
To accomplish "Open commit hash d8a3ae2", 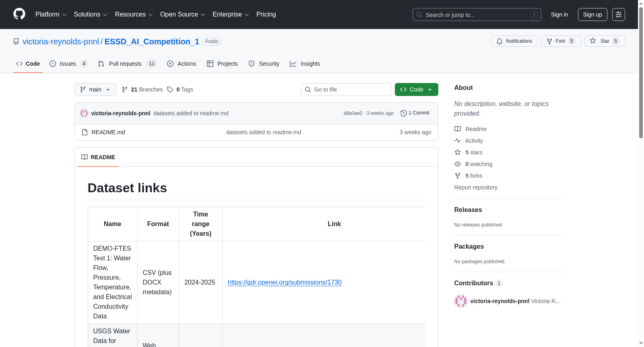I will pyautogui.click(x=353, y=113).
